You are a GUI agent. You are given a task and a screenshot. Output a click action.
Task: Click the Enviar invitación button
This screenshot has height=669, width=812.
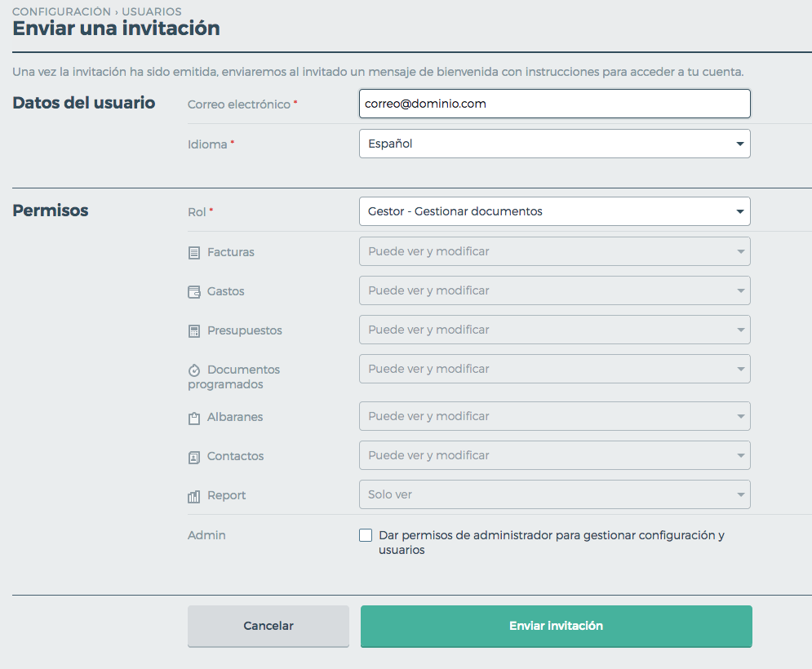(557, 626)
